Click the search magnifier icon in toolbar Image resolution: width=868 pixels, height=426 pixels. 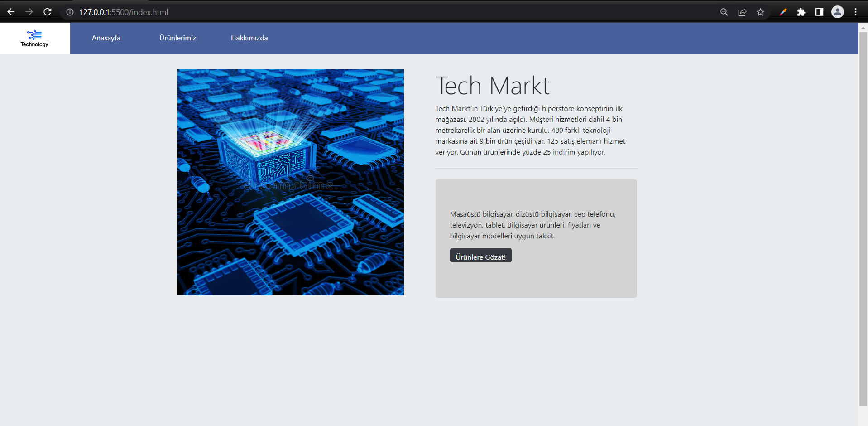click(x=724, y=12)
